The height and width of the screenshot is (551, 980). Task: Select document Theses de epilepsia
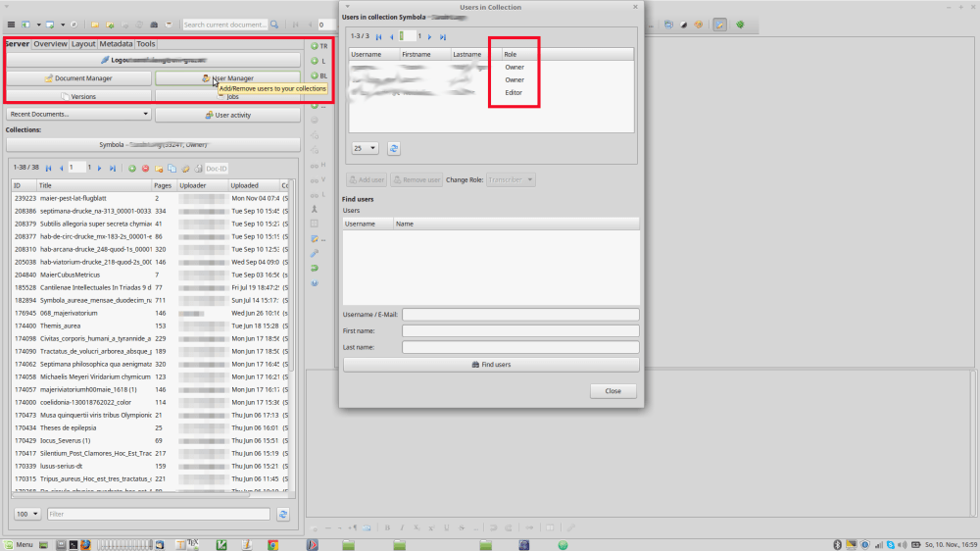tap(150, 427)
